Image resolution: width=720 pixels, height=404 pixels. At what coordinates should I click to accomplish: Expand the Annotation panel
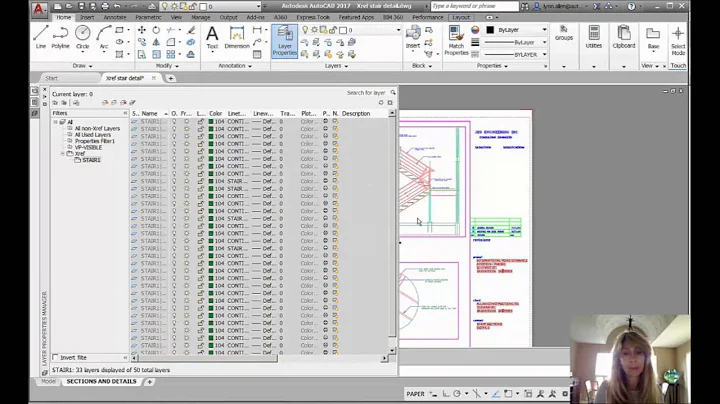coord(235,66)
